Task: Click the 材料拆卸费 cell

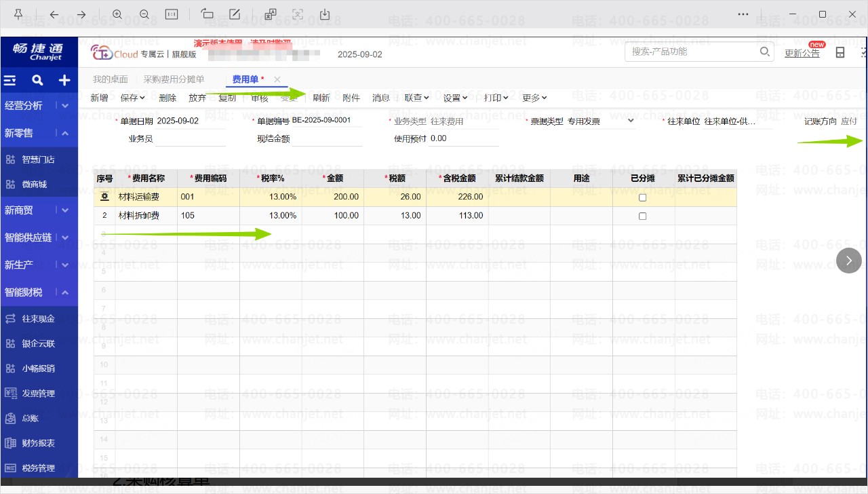Action: pyautogui.click(x=146, y=216)
